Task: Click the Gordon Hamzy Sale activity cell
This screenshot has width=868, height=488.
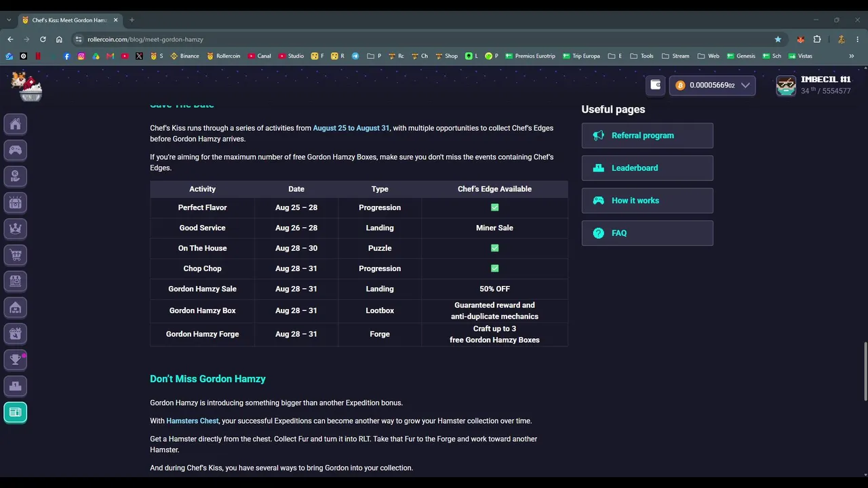Action: pyautogui.click(x=202, y=289)
